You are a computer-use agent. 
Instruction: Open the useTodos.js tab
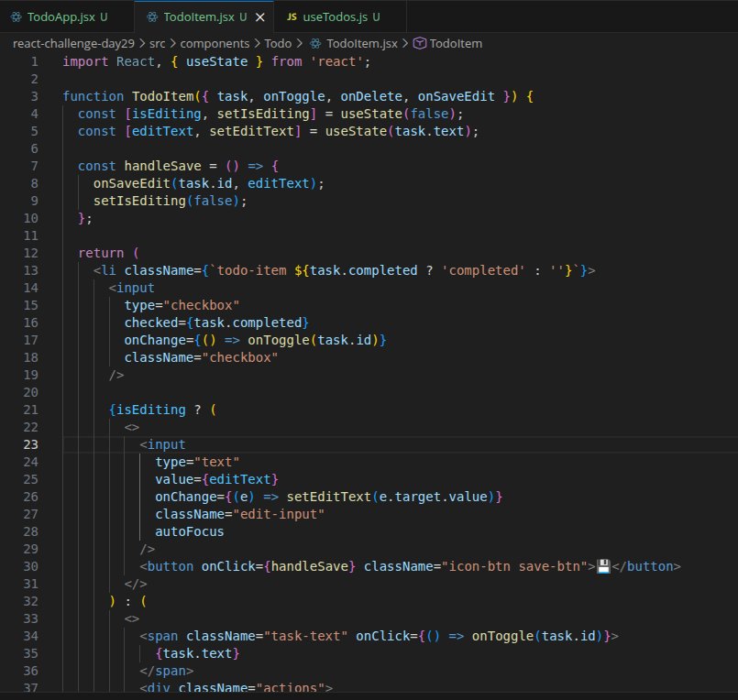pos(333,17)
